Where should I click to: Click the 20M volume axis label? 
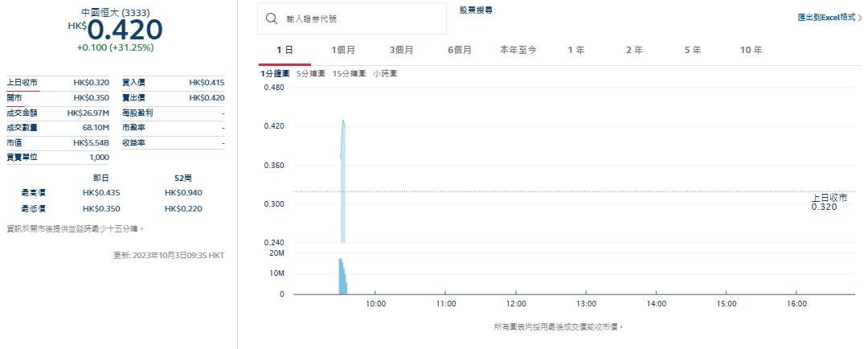click(x=276, y=253)
